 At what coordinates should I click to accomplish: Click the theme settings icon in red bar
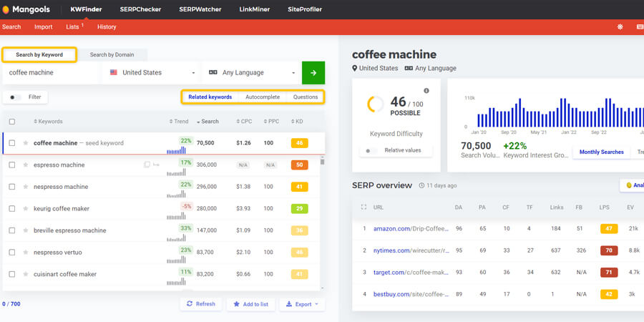tap(620, 26)
